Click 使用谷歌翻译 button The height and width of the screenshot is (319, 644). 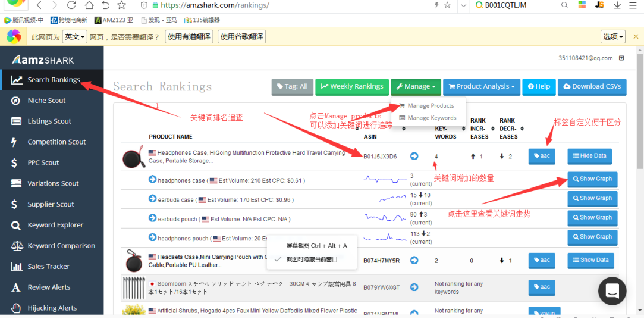(x=241, y=36)
